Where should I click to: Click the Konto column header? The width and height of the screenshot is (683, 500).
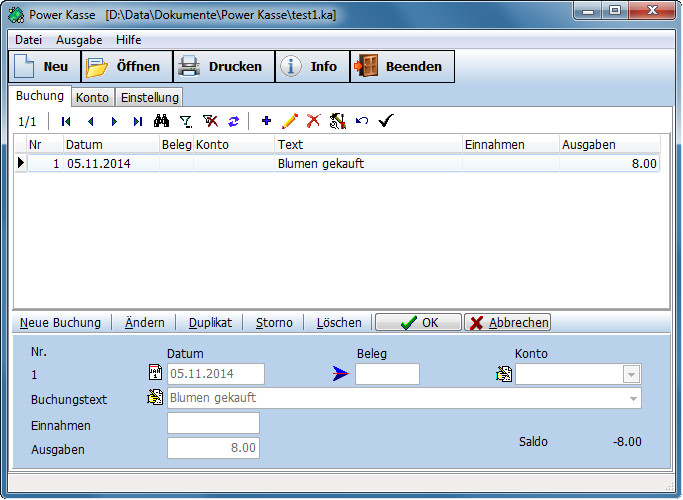pyautogui.click(x=234, y=145)
